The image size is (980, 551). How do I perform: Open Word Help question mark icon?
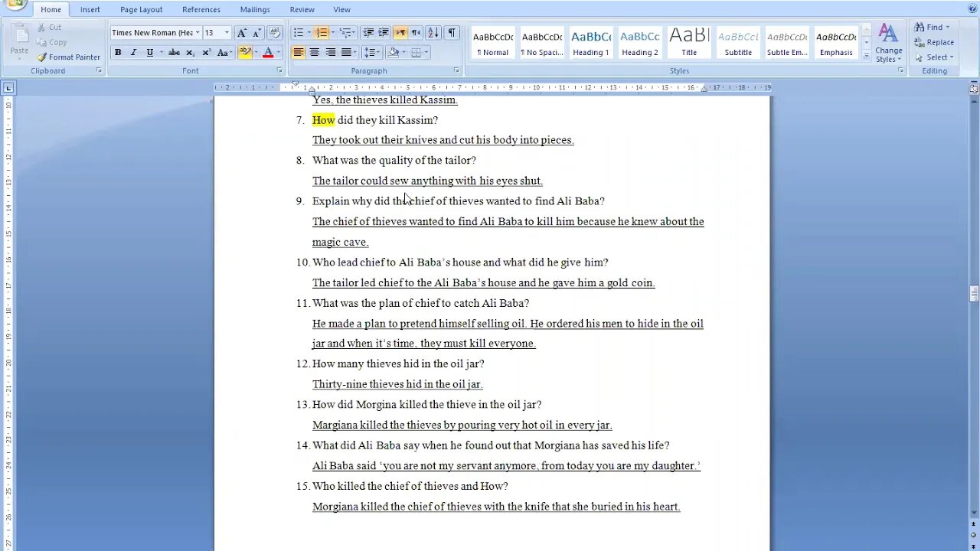972,8
